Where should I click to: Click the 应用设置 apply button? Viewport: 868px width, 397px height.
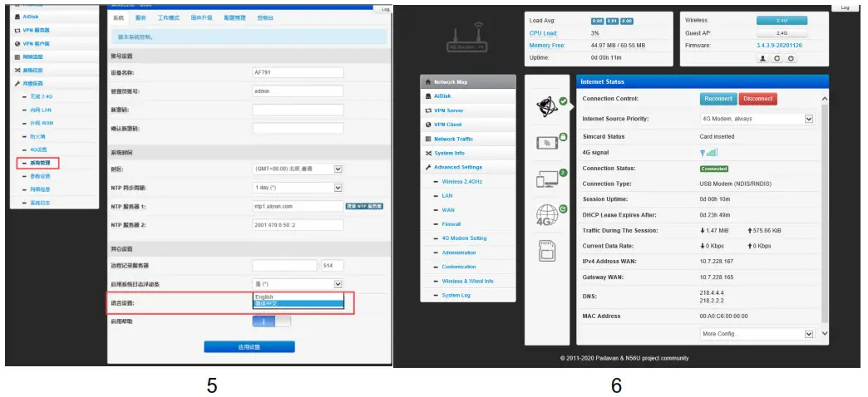(x=249, y=347)
